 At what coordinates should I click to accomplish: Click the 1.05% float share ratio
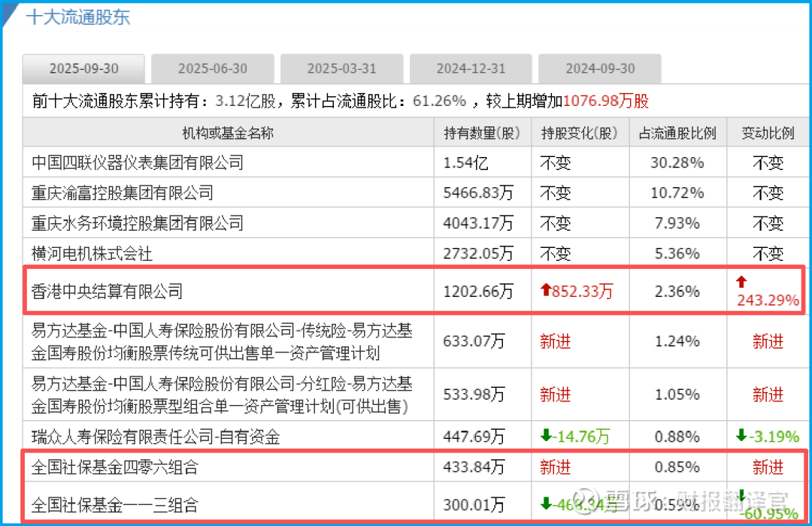(677, 394)
